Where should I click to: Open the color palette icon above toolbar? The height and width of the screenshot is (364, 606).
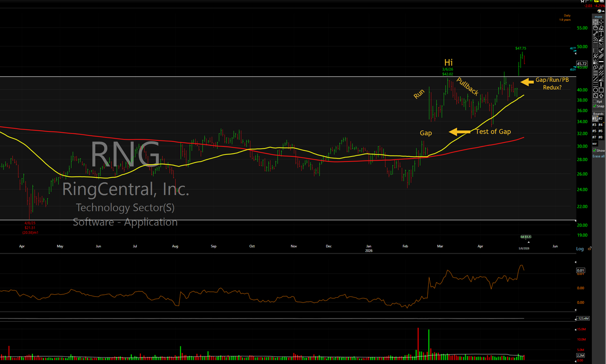pyautogui.click(x=599, y=11)
